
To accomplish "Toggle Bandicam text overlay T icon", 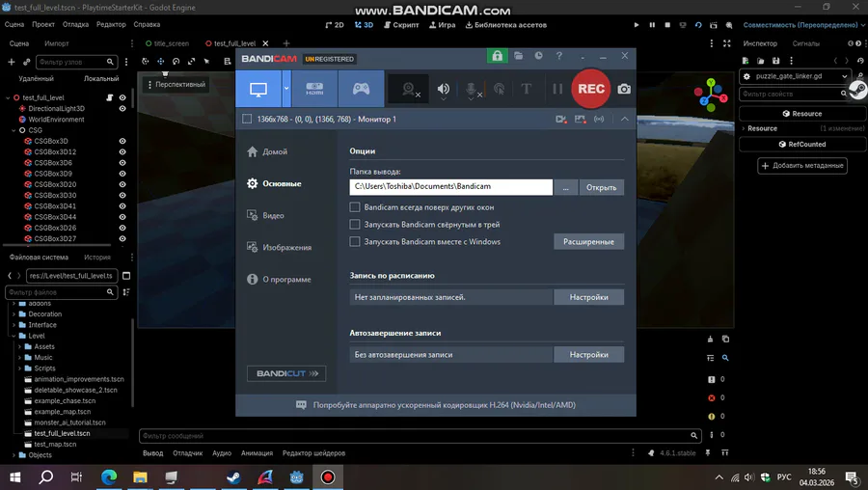I will (x=526, y=89).
